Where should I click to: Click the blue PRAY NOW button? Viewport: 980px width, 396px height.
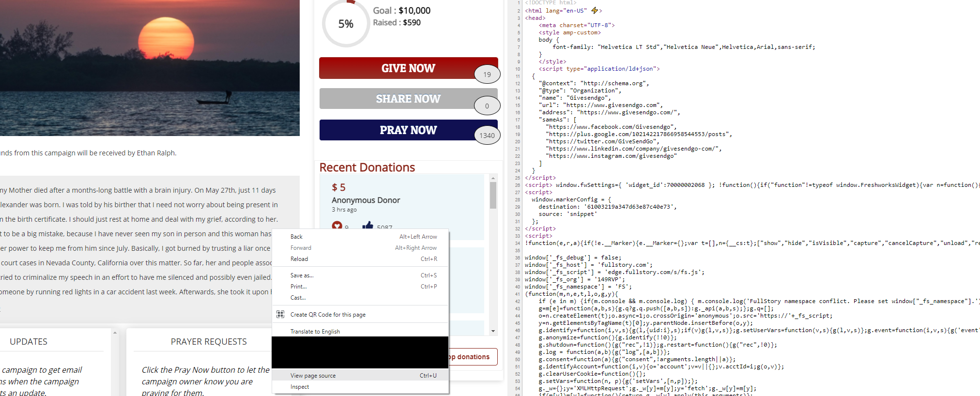[x=408, y=130]
